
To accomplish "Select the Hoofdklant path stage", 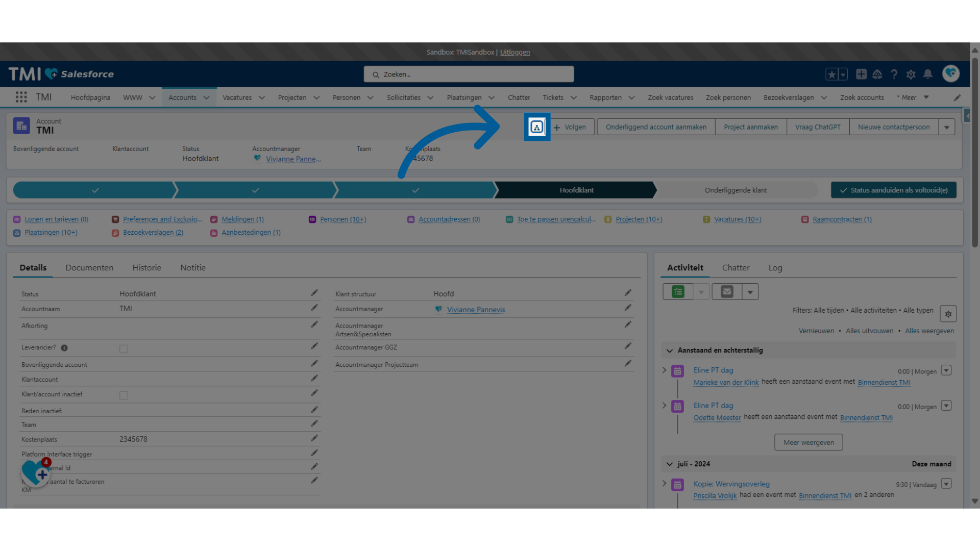I will (576, 190).
